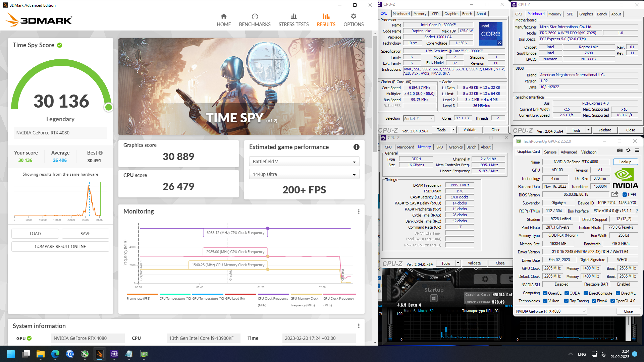Take a GPU-Z screenshot with camera icon
The height and width of the screenshot is (362, 644).
click(x=620, y=150)
